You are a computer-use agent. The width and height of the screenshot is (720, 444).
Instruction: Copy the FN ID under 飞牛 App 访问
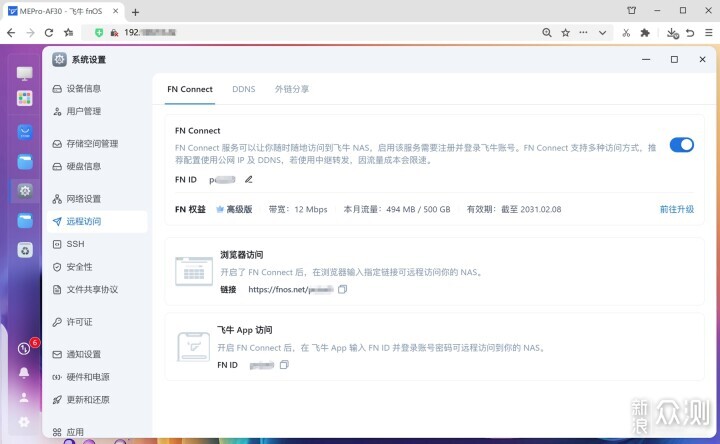(x=284, y=365)
